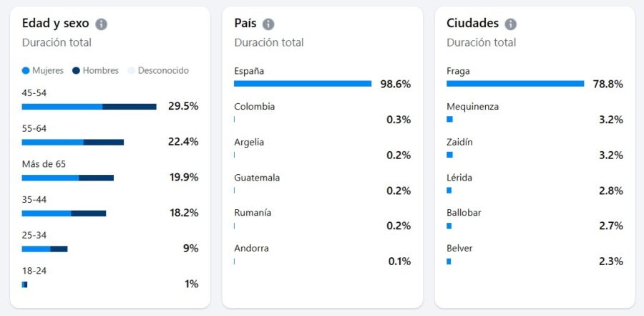This screenshot has height=316, width=644.
Task: Click the España country bar
Action: 302,84
